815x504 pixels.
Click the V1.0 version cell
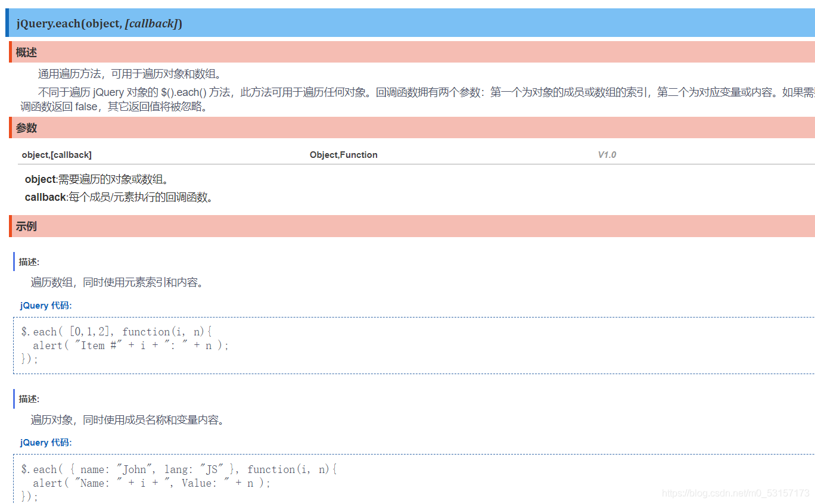[x=607, y=155]
